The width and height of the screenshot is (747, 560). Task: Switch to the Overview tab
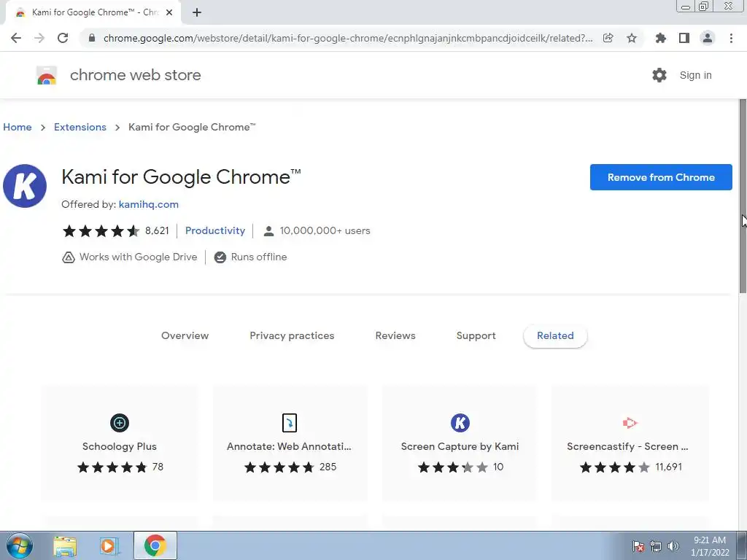click(x=185, y=335)
